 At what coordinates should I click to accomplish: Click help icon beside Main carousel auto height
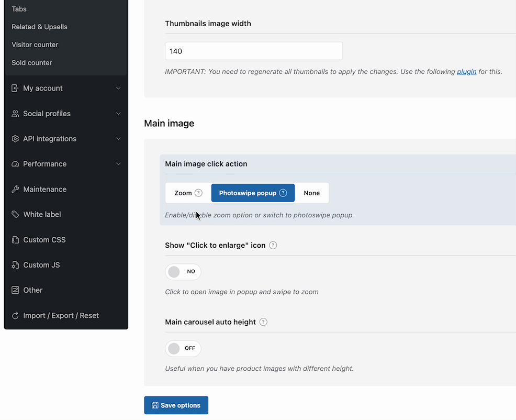[263, 322]
